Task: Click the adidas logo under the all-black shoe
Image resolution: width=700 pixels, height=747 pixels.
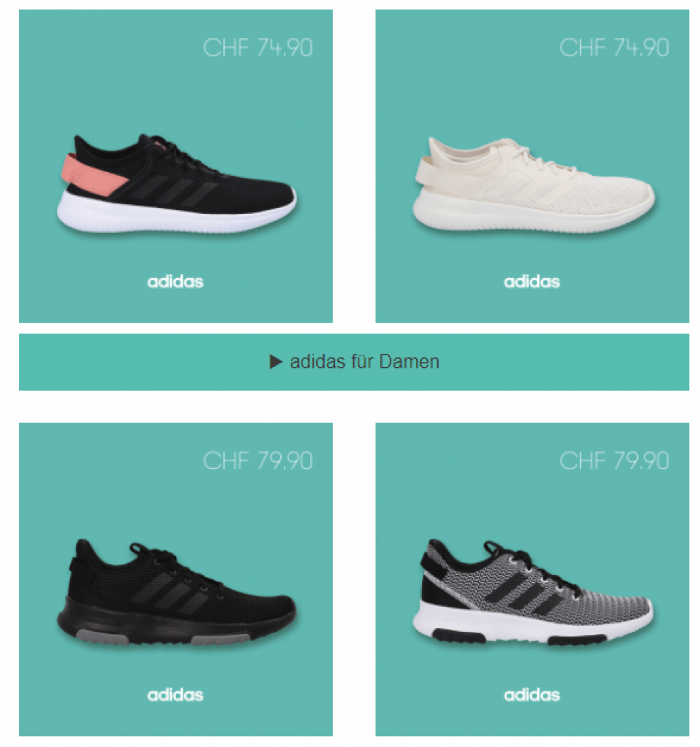Action: click(175, 695)
